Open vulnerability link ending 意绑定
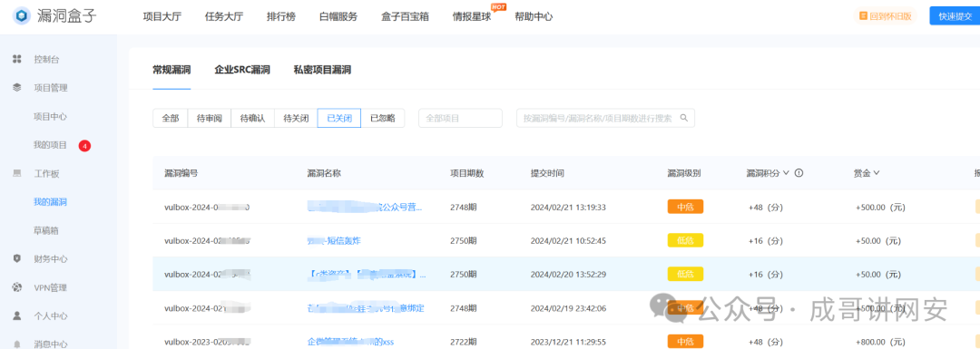The height and width of the screenshot is (349, 980). (x=367, y=308)
